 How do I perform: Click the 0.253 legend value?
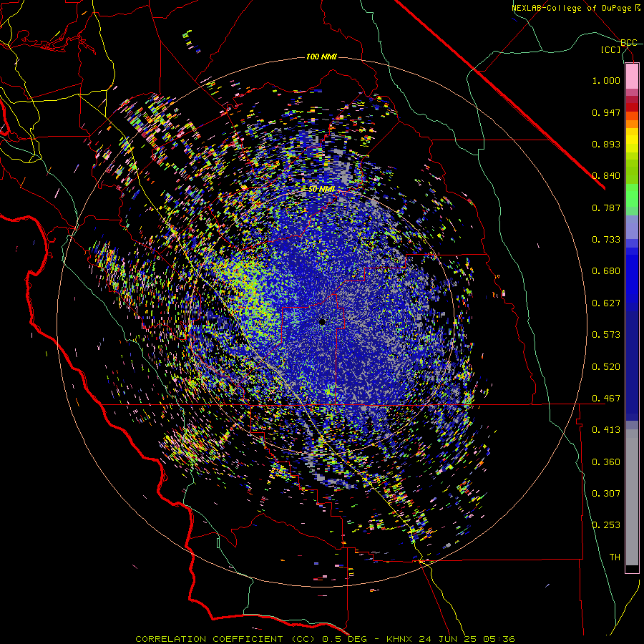(x=606, y=525)
